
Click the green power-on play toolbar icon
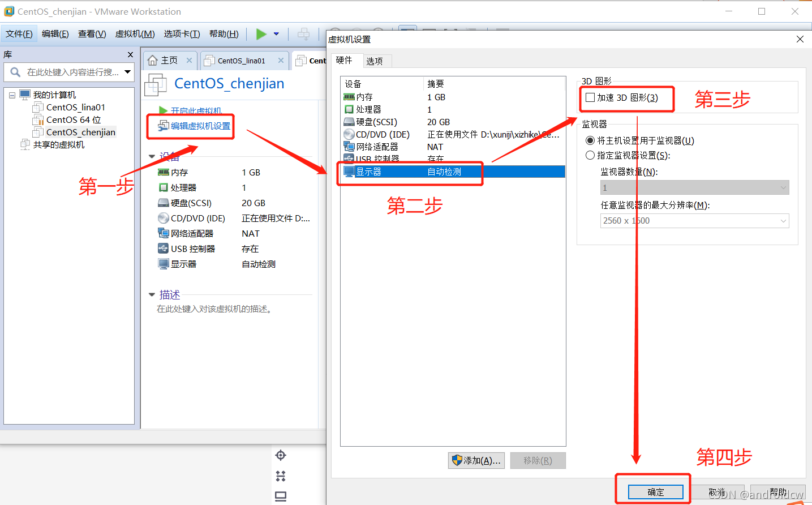(x=261, y=34)
